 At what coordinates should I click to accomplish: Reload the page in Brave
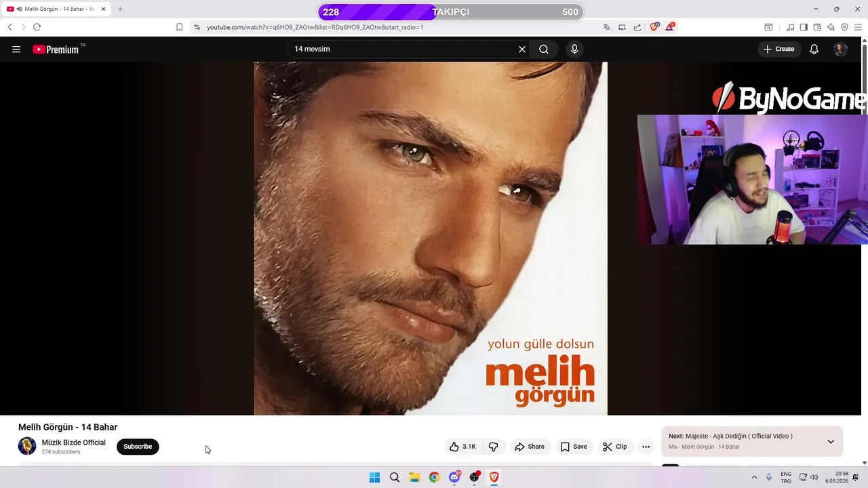click(37, 27)
